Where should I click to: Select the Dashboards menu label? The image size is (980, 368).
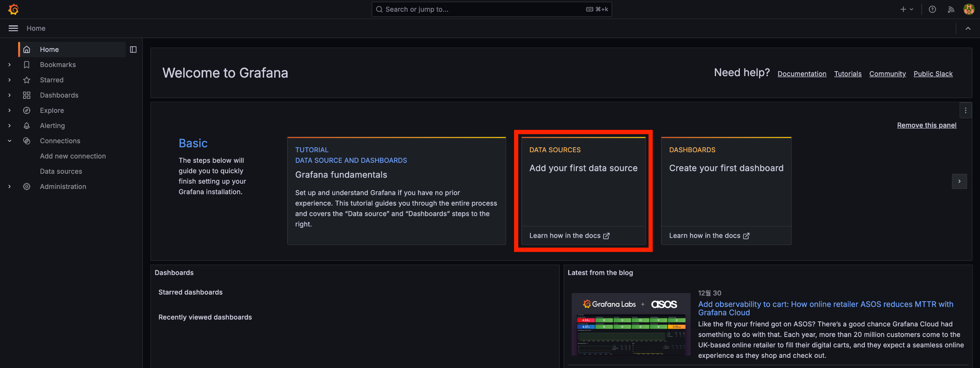[59, 95]
